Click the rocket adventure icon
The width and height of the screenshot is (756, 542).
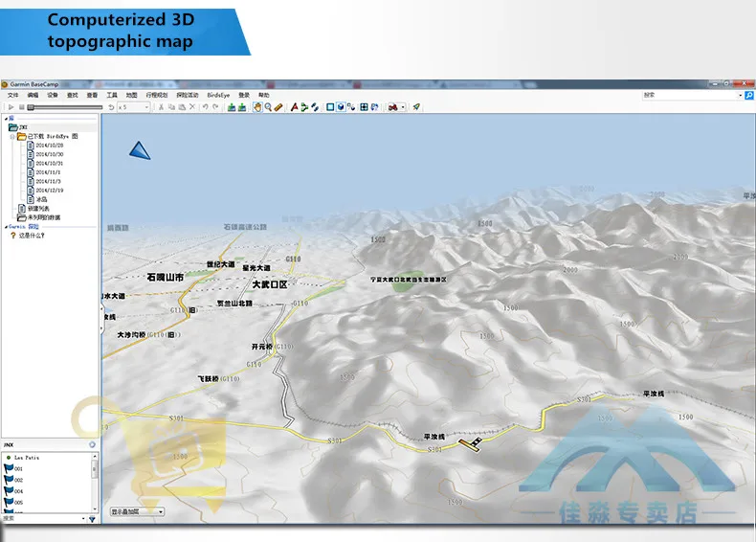tap(416, 107)
